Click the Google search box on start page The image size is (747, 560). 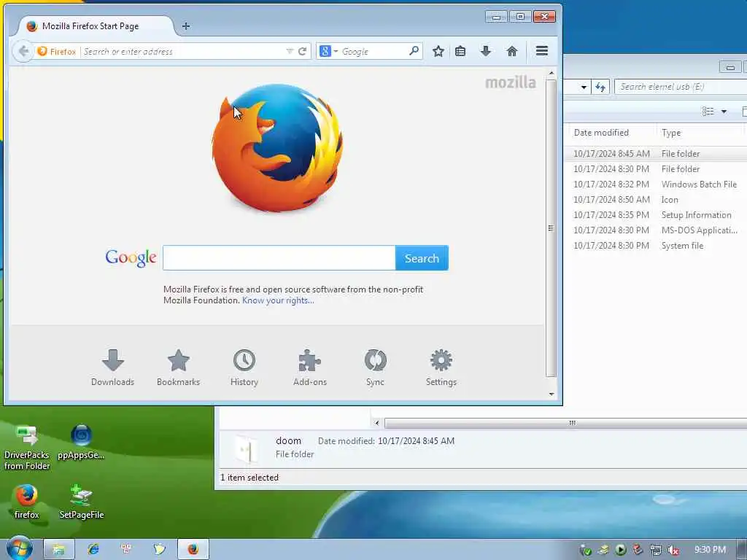(279, 257)
